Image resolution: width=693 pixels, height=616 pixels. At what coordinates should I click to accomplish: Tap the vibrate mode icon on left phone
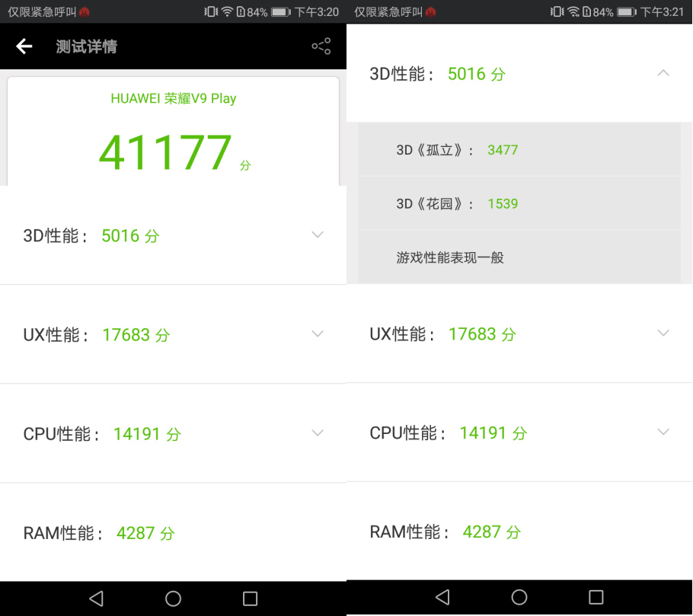pyautogui.click(x=211, y=11)
